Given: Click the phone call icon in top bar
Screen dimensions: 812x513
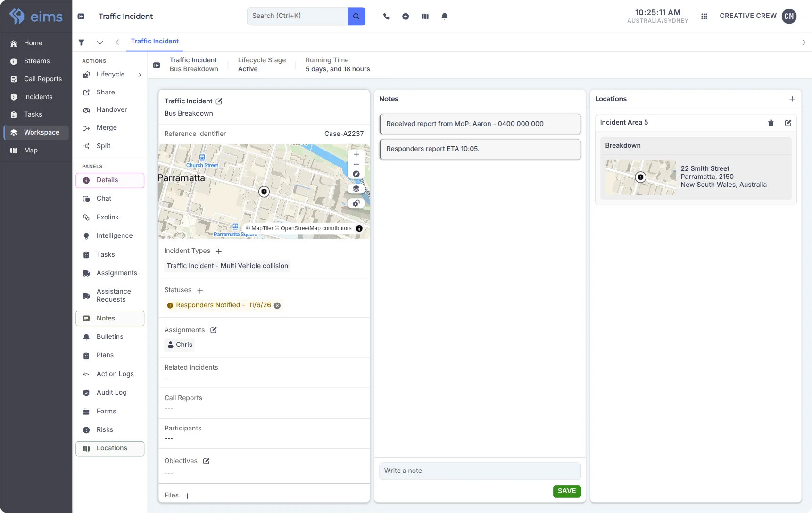Looking at the screenshot, I should (x=387, y=17).
